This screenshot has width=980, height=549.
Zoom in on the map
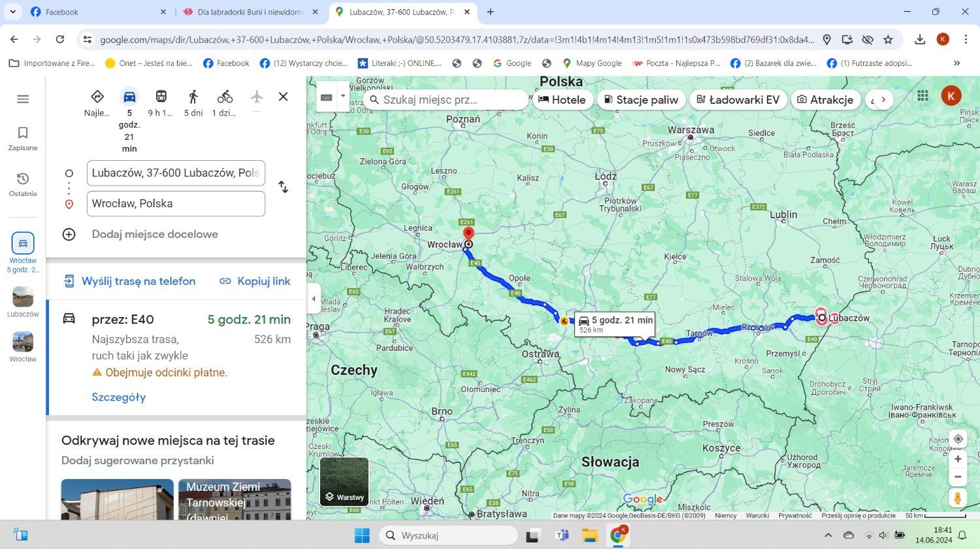point(958,459)
